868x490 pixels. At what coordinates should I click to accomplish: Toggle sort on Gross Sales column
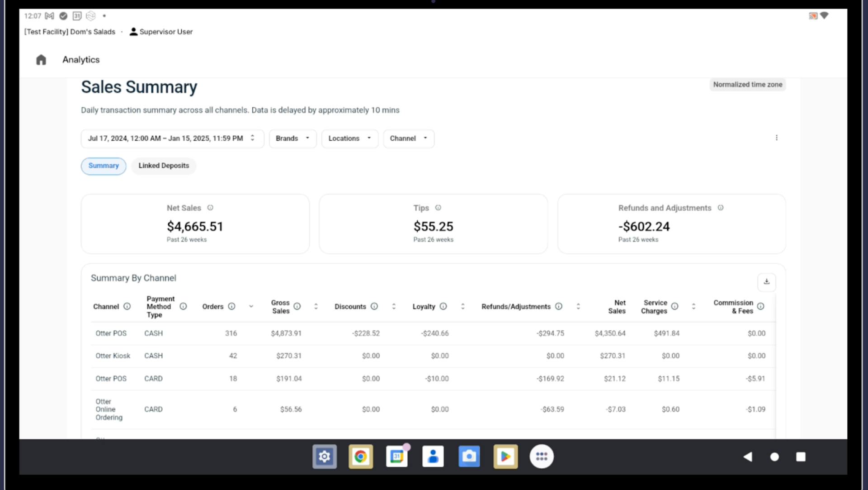point(316,307)
